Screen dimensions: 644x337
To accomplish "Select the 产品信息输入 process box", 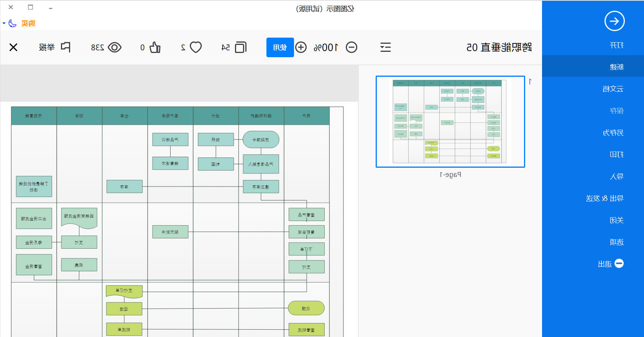I will pyautogui.click(x=261, y=164).
